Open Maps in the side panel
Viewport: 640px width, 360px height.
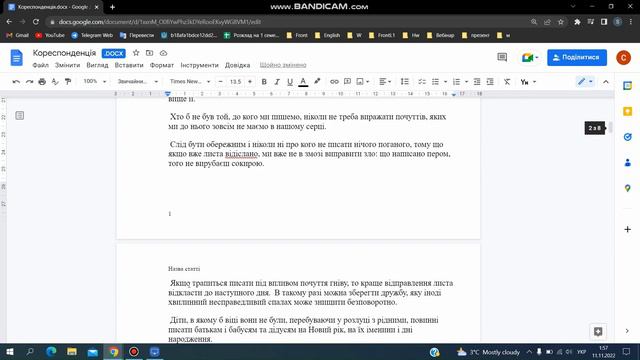click(x=627, y=188)
